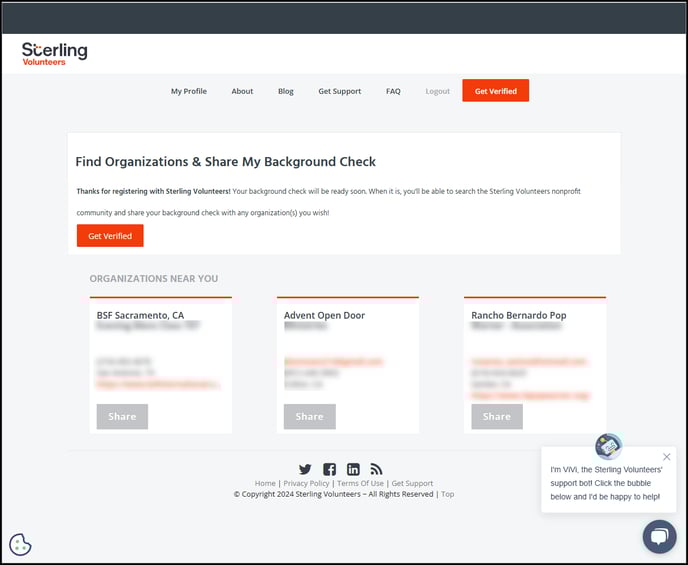Open My Profile in navigation
688x565 pixels.
[x=189, y=91]
